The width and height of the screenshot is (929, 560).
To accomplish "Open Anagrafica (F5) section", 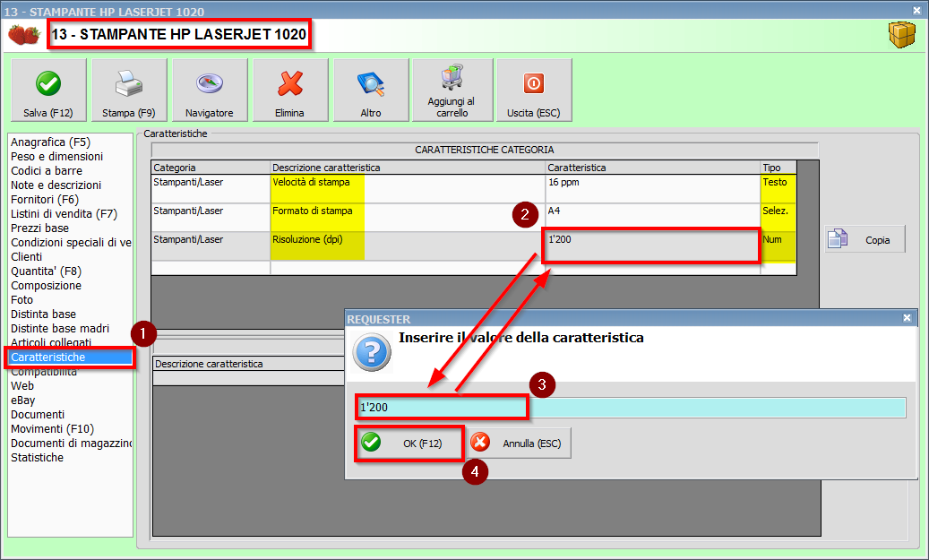I will [50, 142].
